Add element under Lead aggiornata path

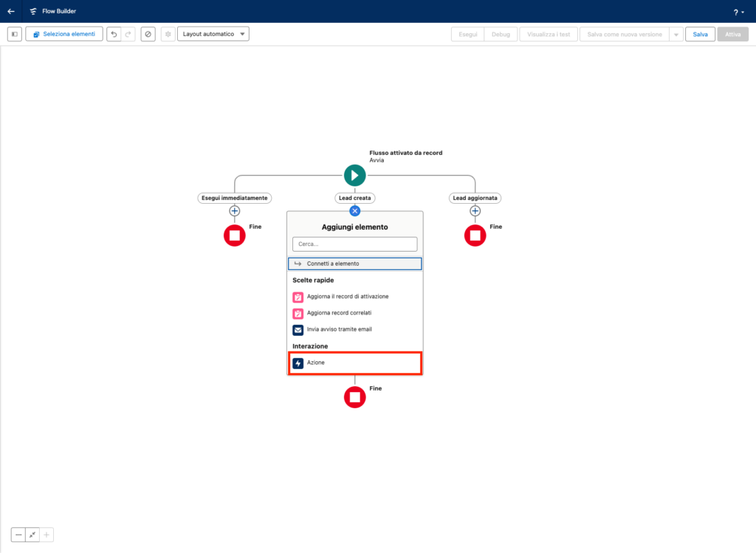pyautogui.click(x=475, y=211)
